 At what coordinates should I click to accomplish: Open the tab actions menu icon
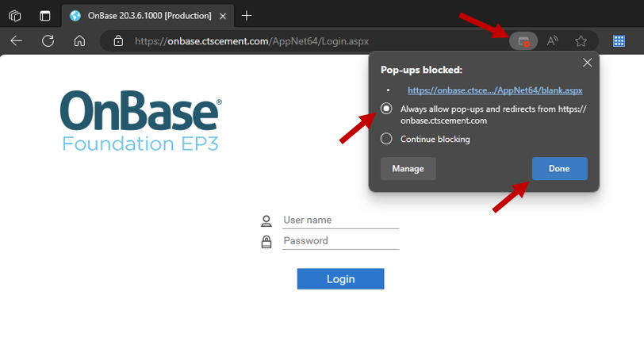coord(44,16)
